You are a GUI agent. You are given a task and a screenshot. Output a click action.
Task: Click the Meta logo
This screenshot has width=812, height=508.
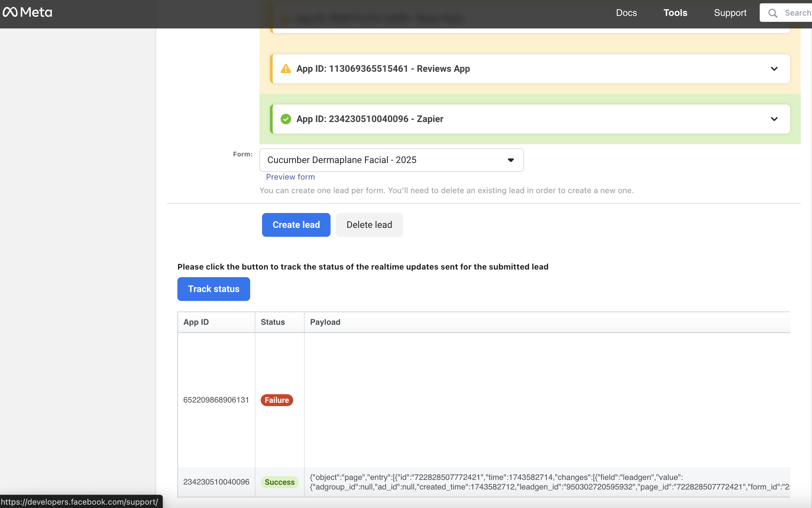pyautogui.click(x=27, y=13)
